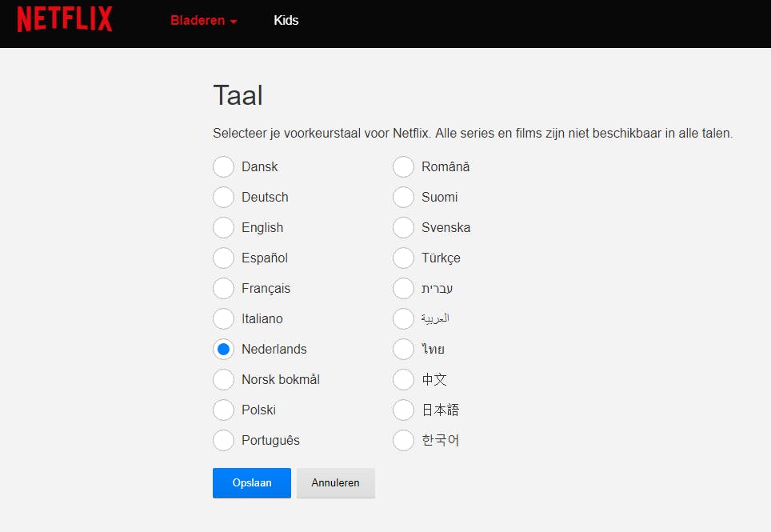771x532 pixels.
Task: Select the Português language option
Action: tap(223, 441)
